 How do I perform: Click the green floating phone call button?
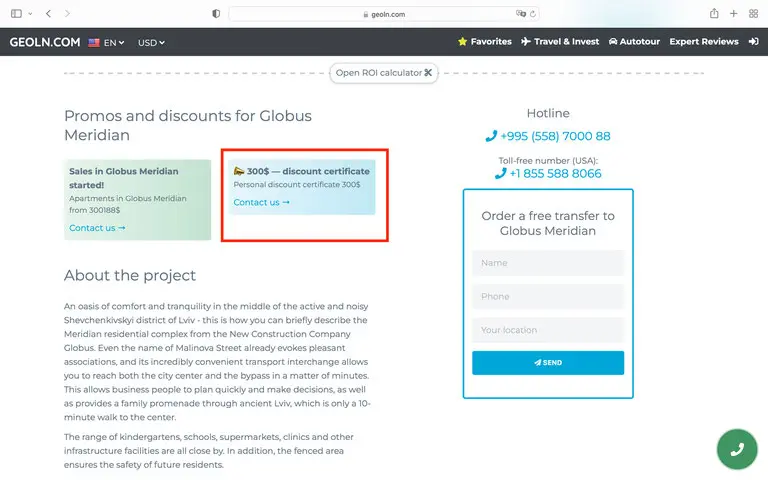pyautogui.click(x=737, y=449)
